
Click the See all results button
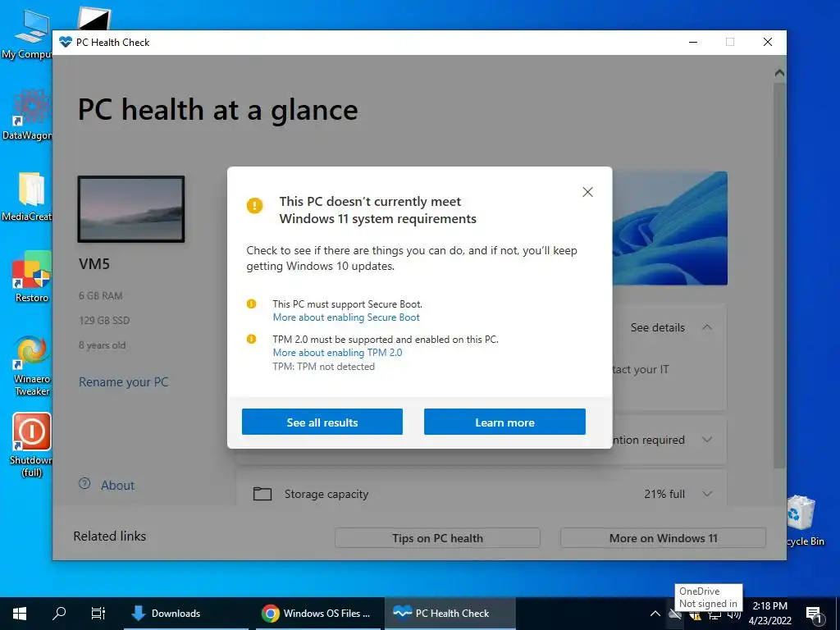pos(322,422)
